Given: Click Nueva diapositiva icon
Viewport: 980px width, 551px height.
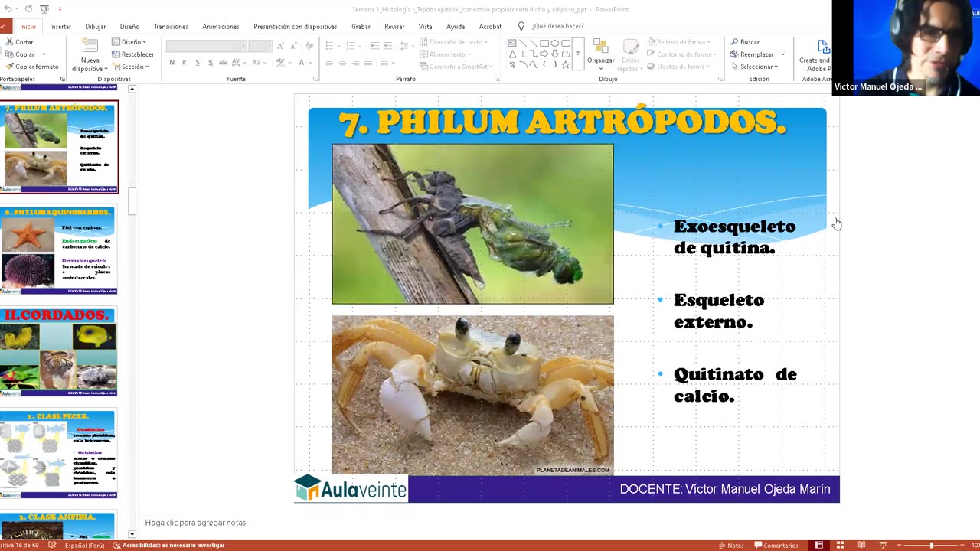Looking at the screenshot, I should [90, 46].
